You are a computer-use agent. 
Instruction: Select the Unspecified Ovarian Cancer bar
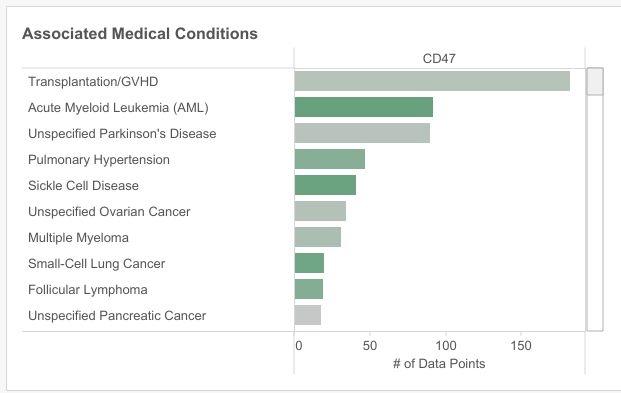[320, 211]
